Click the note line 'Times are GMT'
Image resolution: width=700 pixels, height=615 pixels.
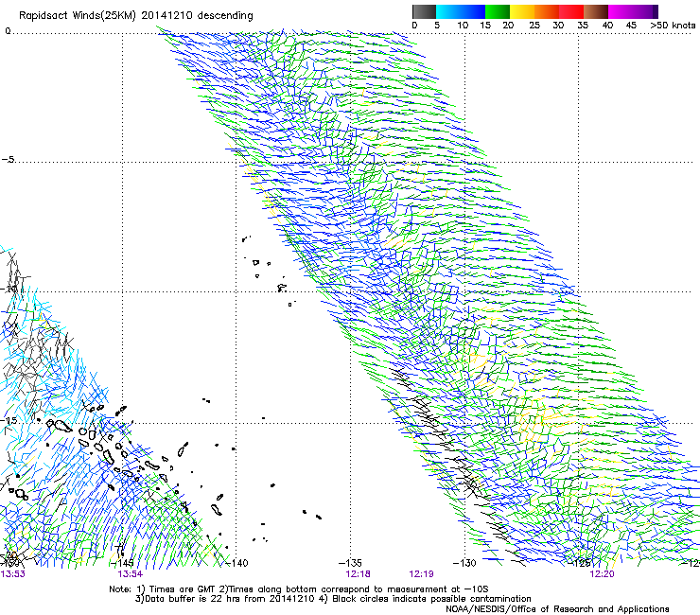183,589
